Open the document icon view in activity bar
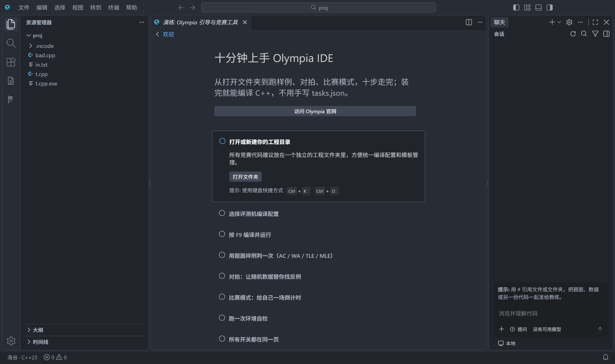 (11, 81)
